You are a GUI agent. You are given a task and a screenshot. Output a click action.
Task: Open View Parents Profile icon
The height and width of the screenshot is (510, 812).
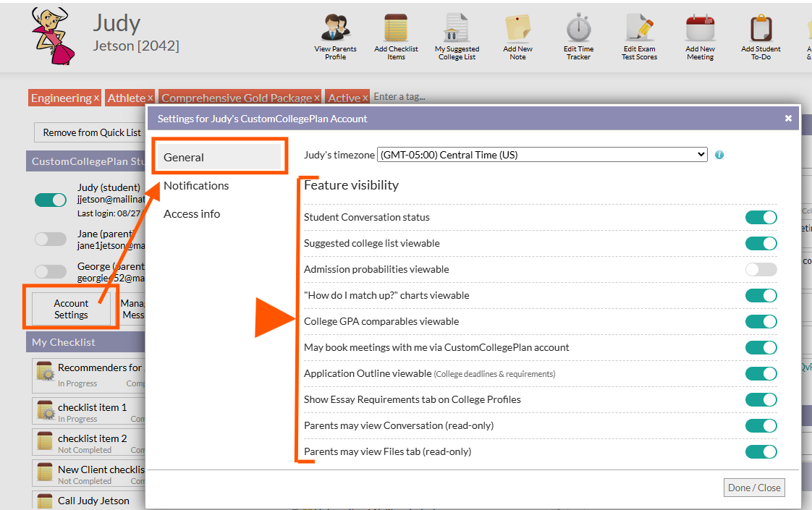click(x=335, y=28)
